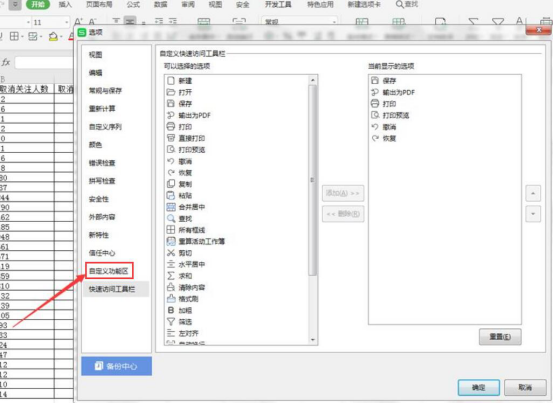
Task: Move selected item up with arrow button
Action: pyautogui.click(x=533, y=194)
